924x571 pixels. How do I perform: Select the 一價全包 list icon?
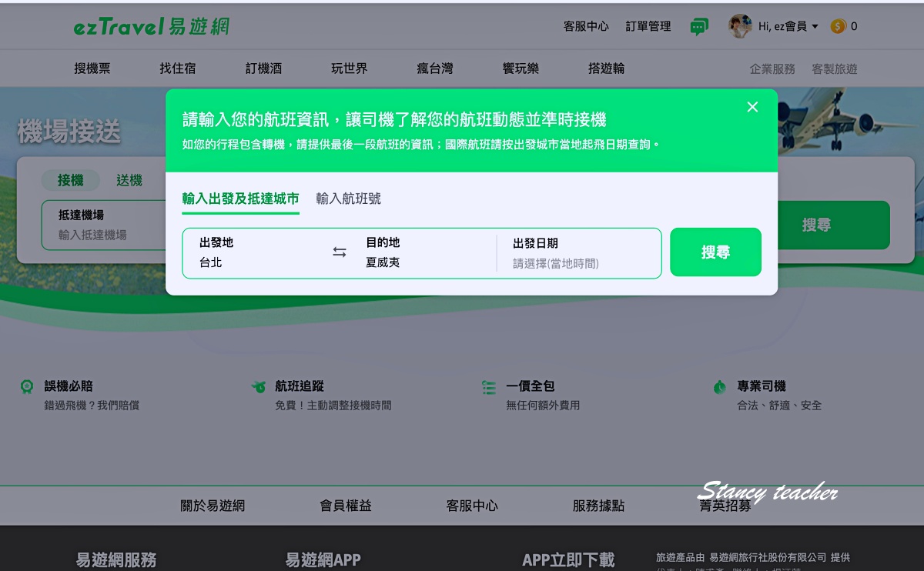(489, 387)
